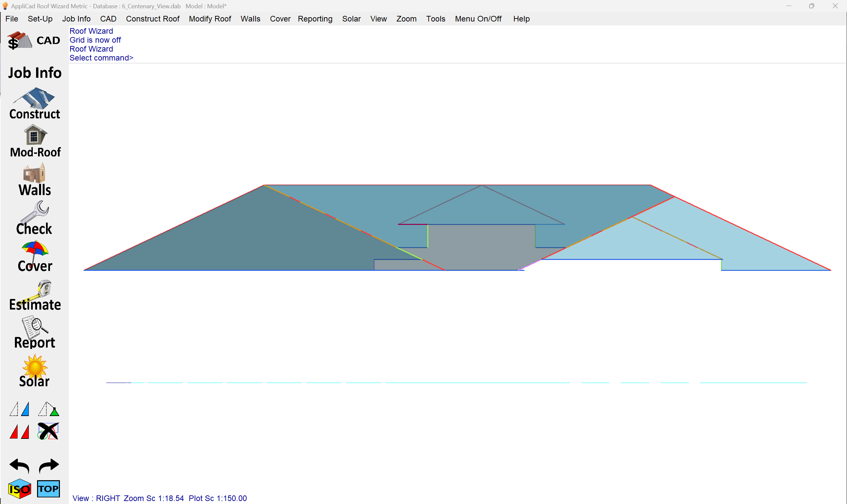Viewport: 847px width, 504px height.
Task: Click the redo arrow icon
Action: [49, 466]
